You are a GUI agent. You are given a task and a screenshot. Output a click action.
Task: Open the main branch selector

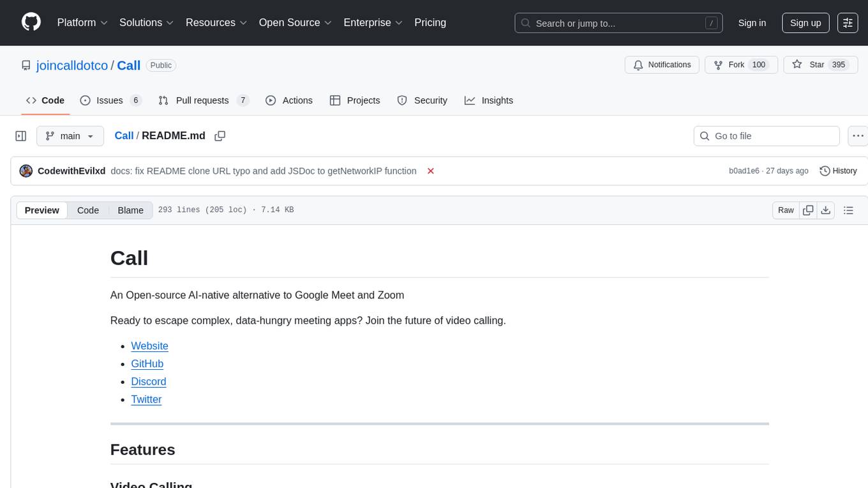click(x=70, y=136)
